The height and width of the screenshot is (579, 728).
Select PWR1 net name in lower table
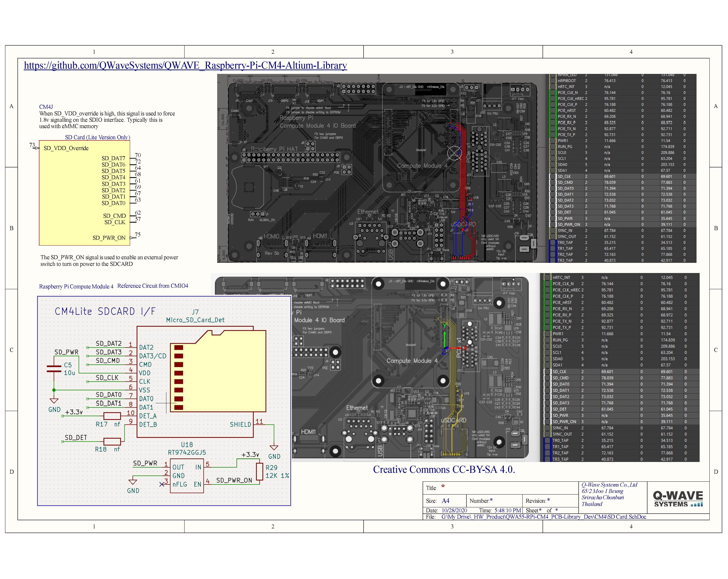pos(558,334)
